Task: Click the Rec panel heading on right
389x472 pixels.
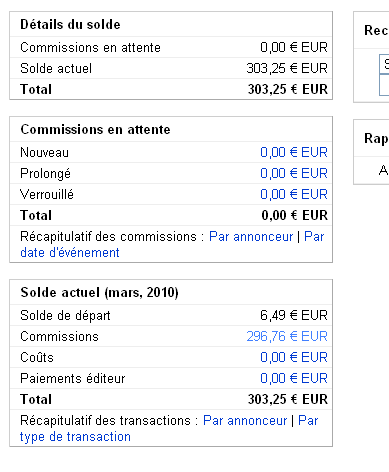Action: [376, 30]
